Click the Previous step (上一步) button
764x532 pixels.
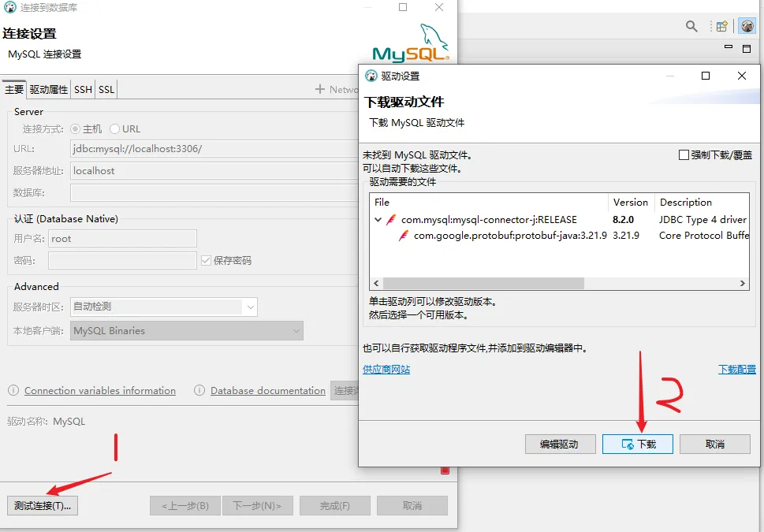tap(185, 506)
